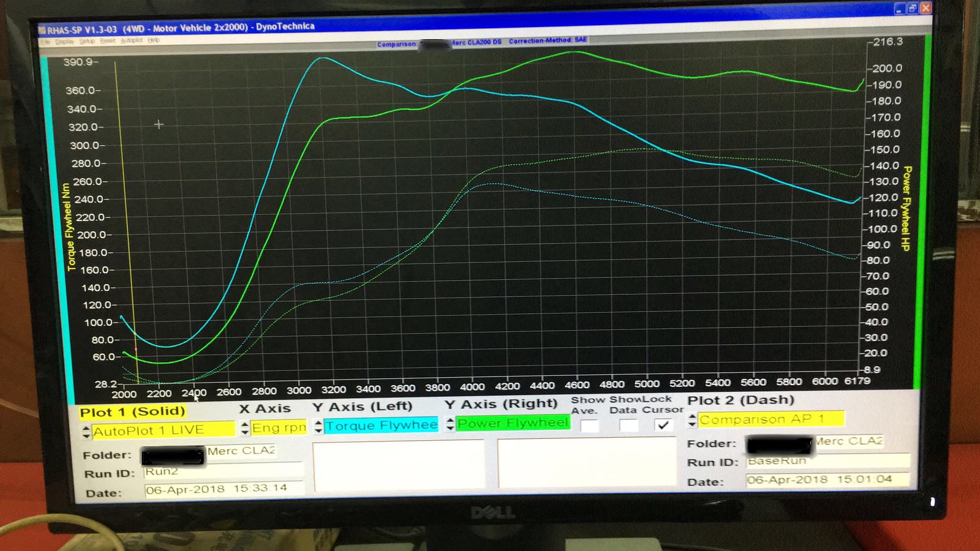Click the Plot 2 (Dash) label
The width and height of the screenshot is (980, 551).
741,400
